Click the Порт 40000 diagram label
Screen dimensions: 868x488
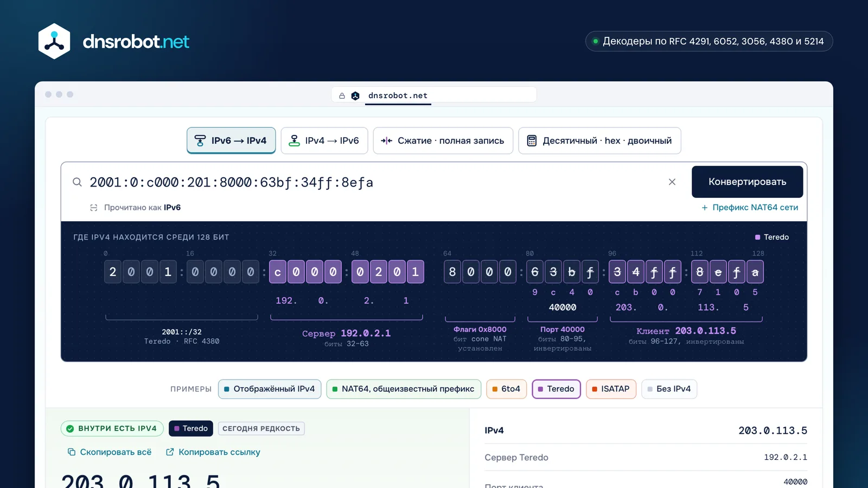point(562,329)
